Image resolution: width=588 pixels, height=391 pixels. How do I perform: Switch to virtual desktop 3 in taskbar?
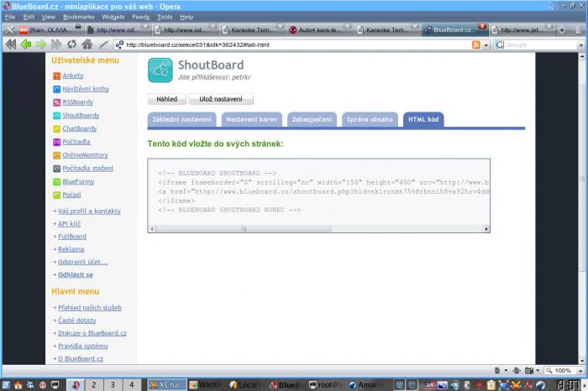[113, 384]
